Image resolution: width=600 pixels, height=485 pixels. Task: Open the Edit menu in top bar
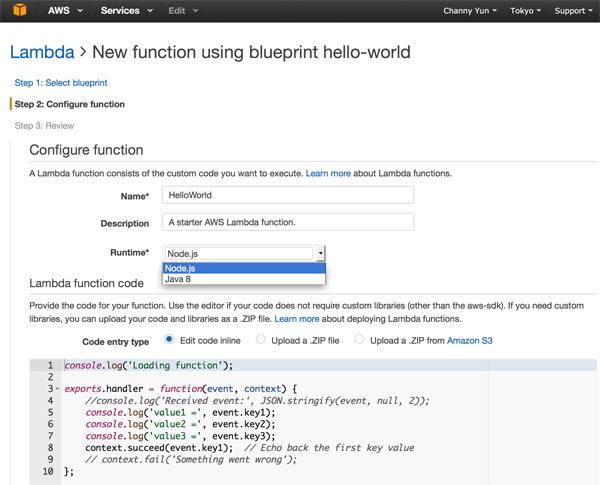click(183, 11)
